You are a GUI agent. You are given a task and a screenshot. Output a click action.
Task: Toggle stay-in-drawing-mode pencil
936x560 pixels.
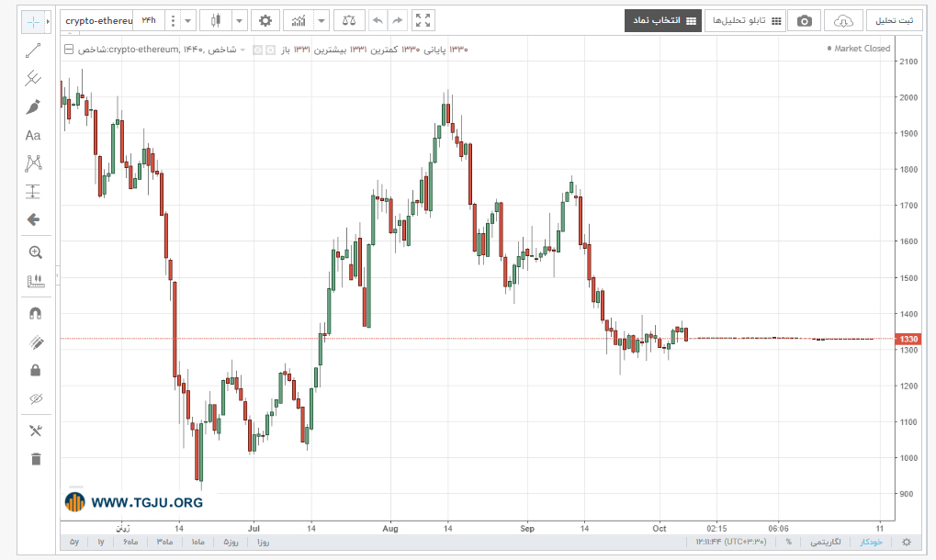pos(36,342)
